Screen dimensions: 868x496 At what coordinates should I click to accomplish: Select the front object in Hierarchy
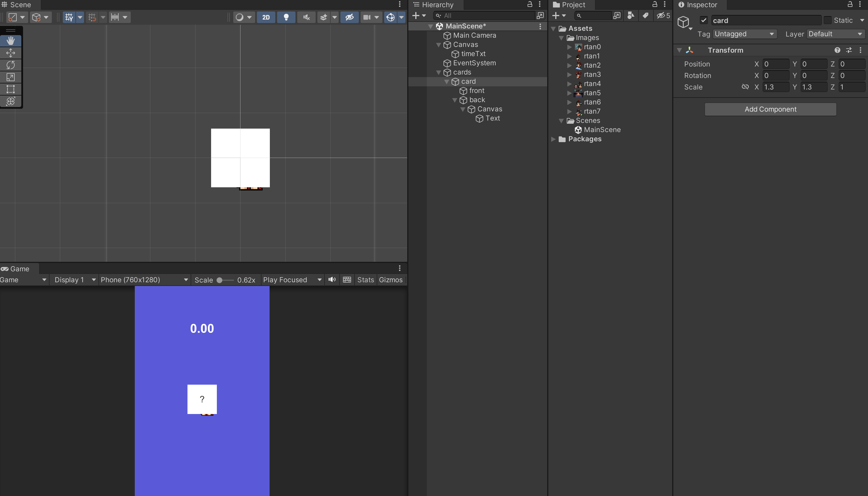[x=477, y=91]
